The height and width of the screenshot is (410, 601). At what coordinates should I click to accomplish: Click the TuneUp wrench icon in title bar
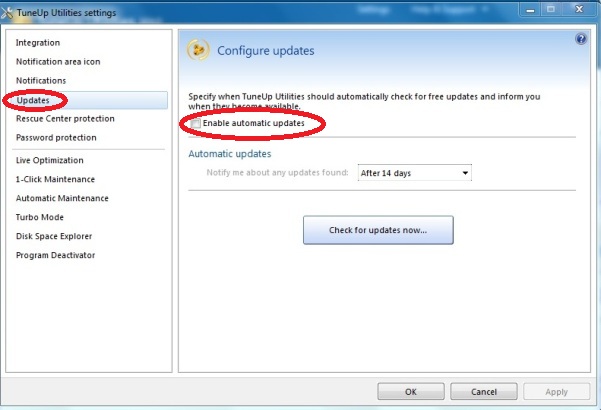[x=7, y=13]
